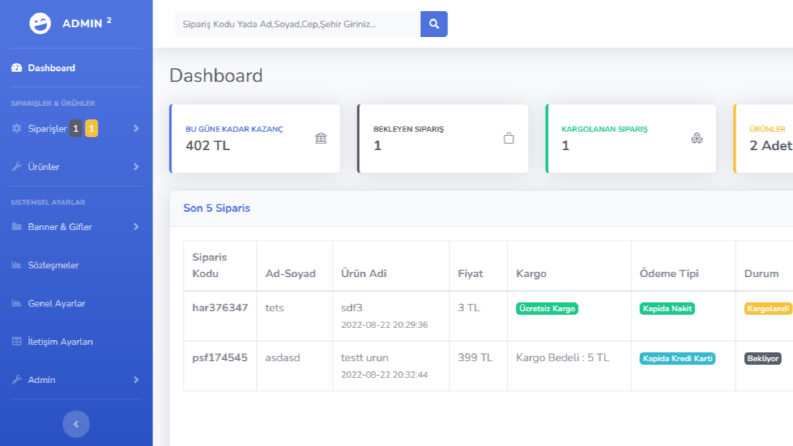The image size is (793, 446).
Task: Click the Kapida Nakit badge
Action: (x=667, y=308)
